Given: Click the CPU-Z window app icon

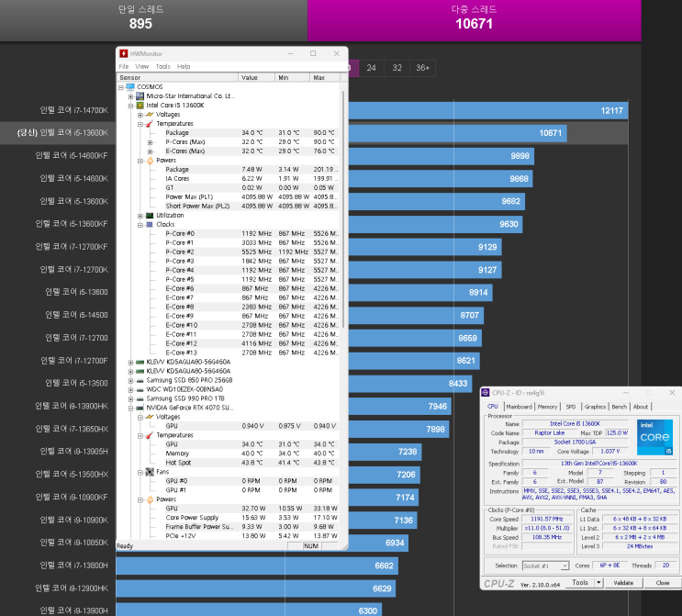Looking at the screenshot, I should (486, 392).
